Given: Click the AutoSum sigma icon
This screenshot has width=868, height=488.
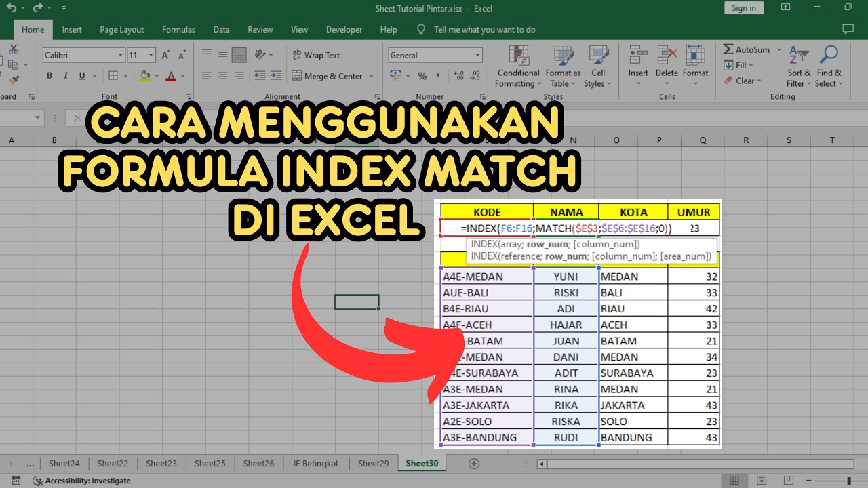Looking at the screenshot, I should 728,49.
